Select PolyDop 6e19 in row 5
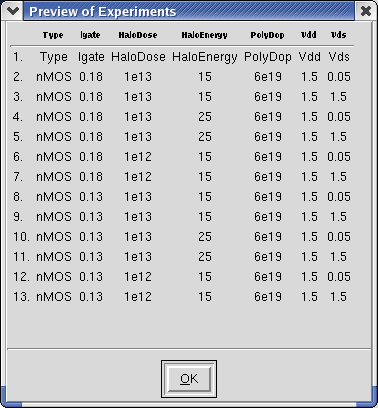 point(268,137)
